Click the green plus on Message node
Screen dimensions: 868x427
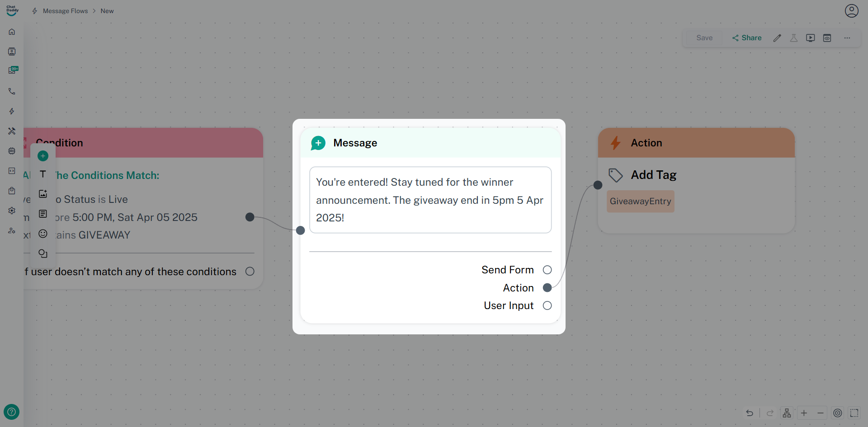pos(318,143)
